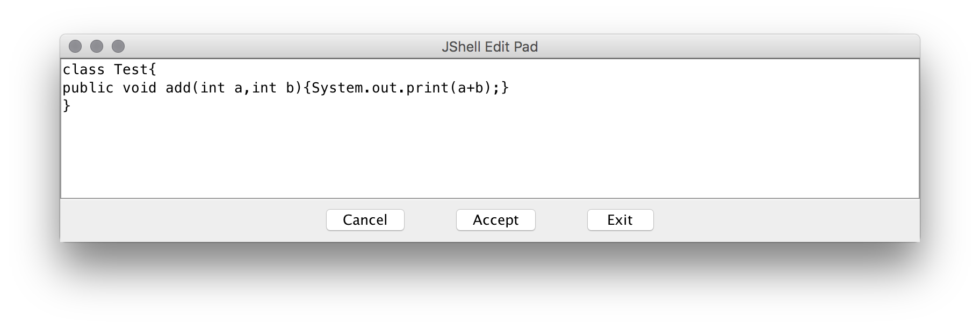This screenshot has width=980, height=328.
Task: Click the JShell Edit Pad title text
Action: (489, 47)
